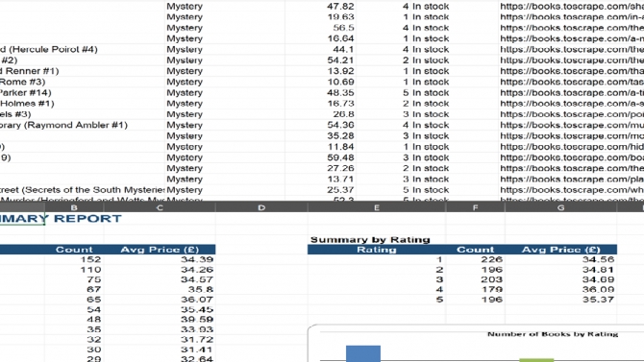Select column F header
The height and width of the screenshot is (362, 644).
[x=475, y=207]
